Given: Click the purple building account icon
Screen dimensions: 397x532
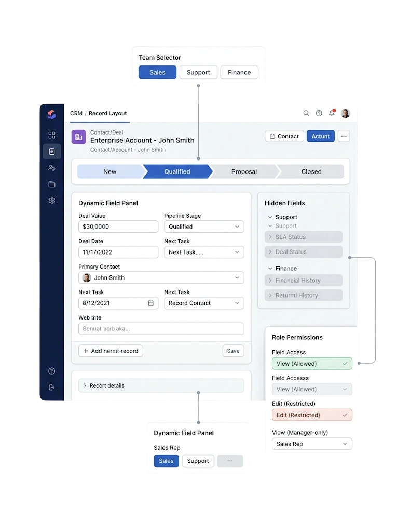Looking at the screenshot, I should [79, 137].
